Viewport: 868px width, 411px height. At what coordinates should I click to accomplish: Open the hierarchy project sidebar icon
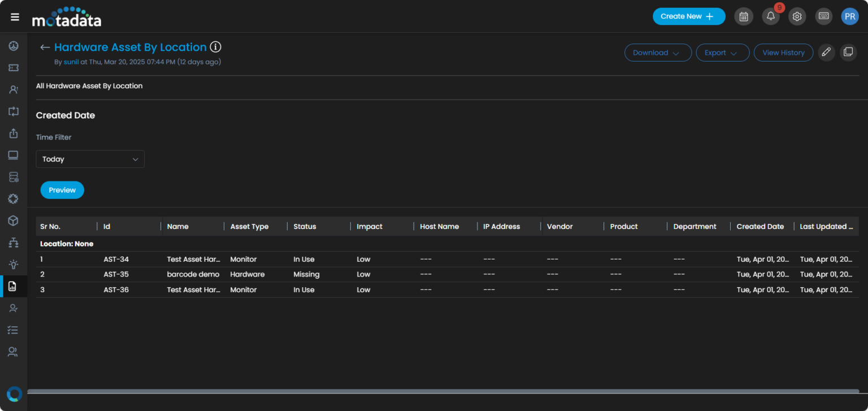14,243
